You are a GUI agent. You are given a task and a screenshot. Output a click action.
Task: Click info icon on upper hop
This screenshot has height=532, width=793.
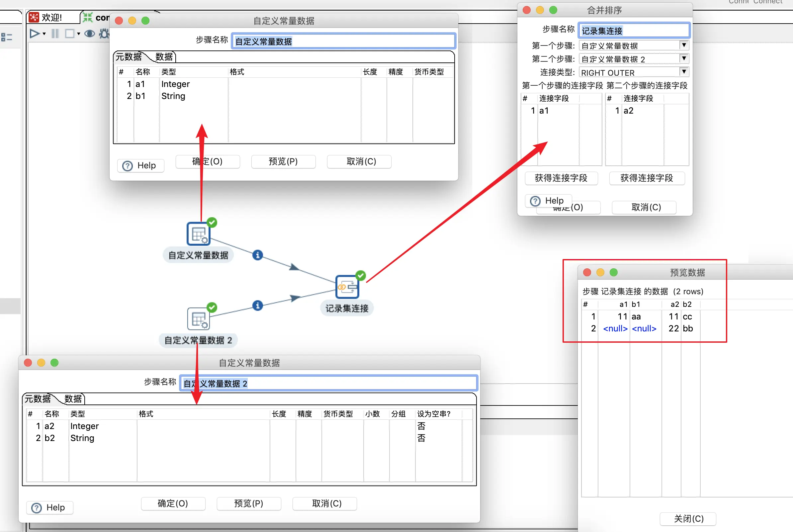tap(257, 255)
